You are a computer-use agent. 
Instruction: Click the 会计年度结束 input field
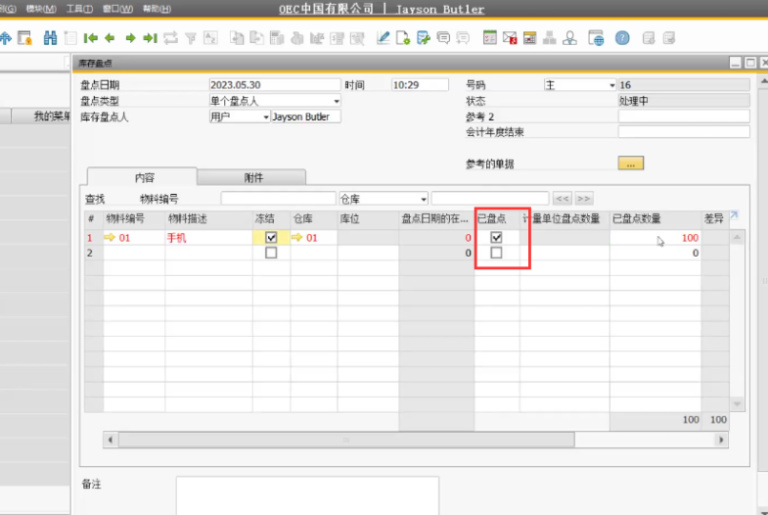coord(684,132)
